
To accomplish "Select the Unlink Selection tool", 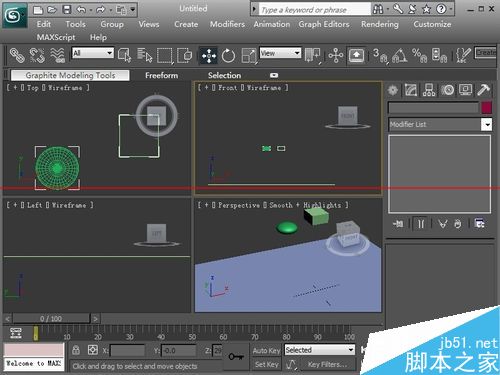I will tap(37, 55).
